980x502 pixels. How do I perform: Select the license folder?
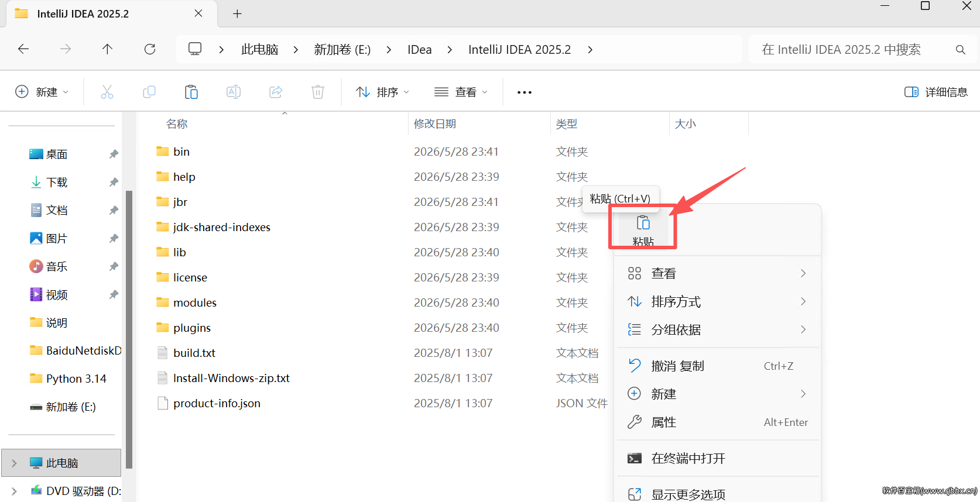click(x=190, y=277)
